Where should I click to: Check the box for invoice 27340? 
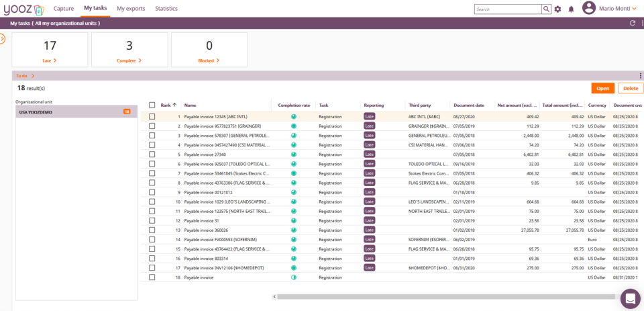[x=152, y=154]
